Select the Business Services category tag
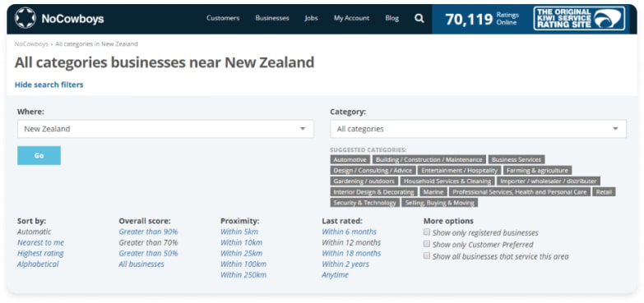The height and width of the screenshot is (303, 644). (517, 159)
